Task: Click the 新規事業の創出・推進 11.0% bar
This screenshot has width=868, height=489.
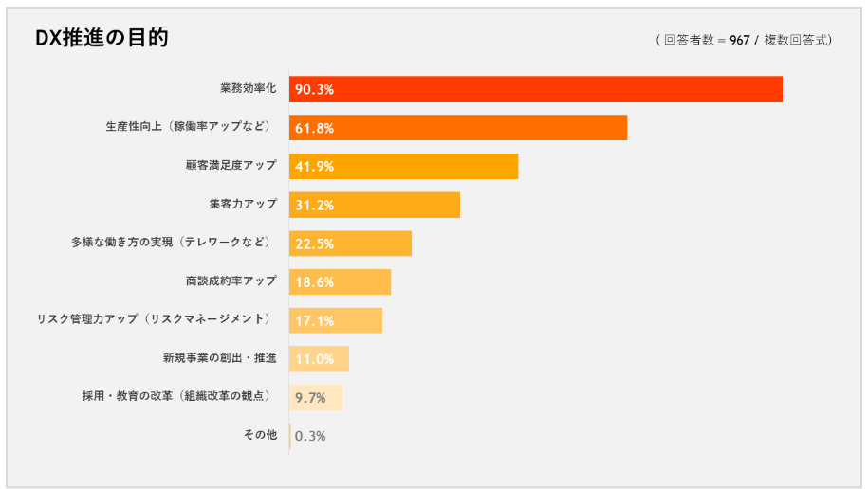Action: tap(320, 359)
